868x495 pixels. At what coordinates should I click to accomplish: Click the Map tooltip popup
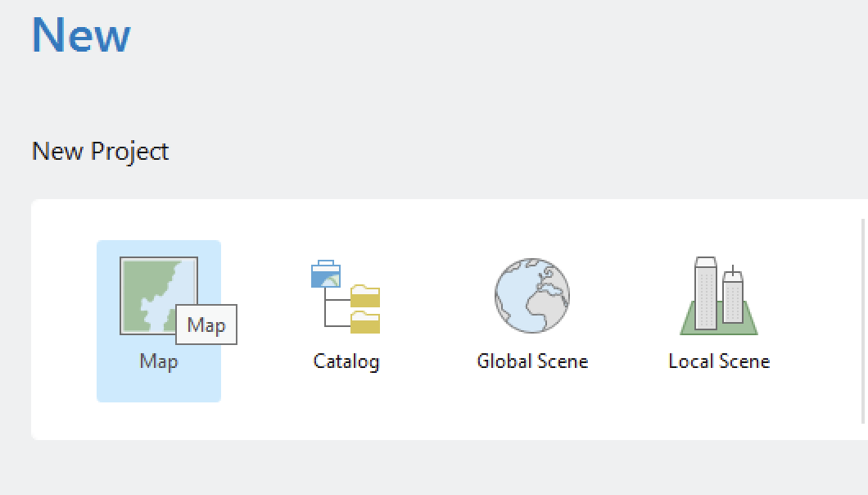click(x=206, y=325)
